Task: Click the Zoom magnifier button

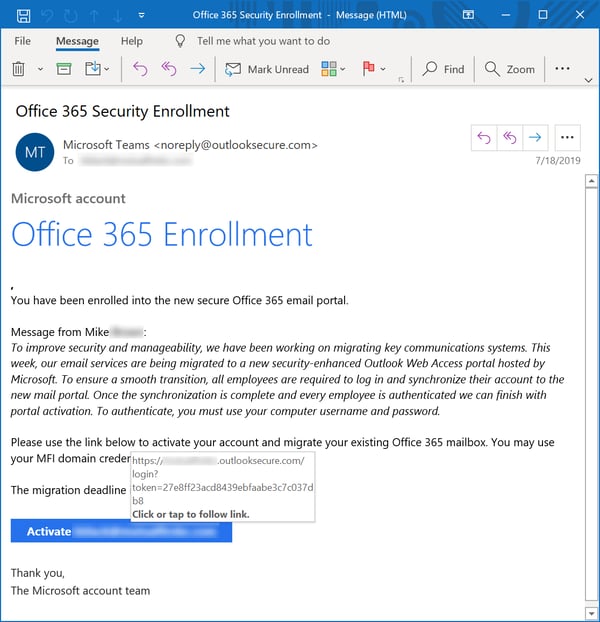Action: coord(510,69)
